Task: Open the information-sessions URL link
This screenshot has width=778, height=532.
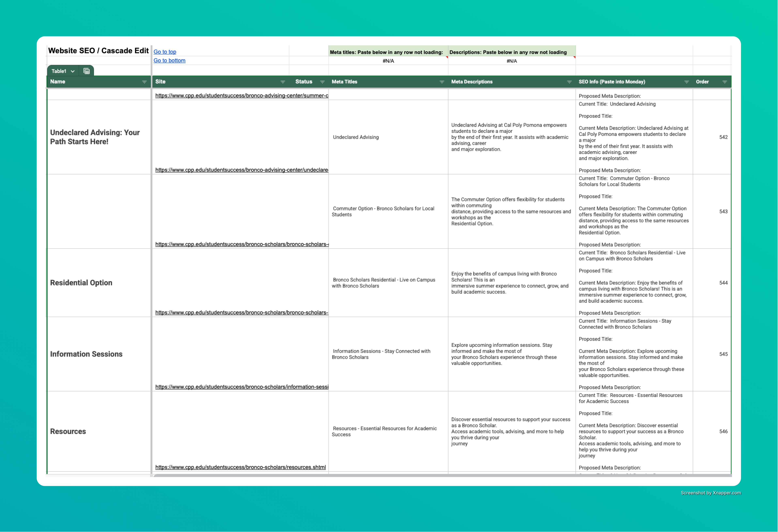Action: [x=242, y=387]
